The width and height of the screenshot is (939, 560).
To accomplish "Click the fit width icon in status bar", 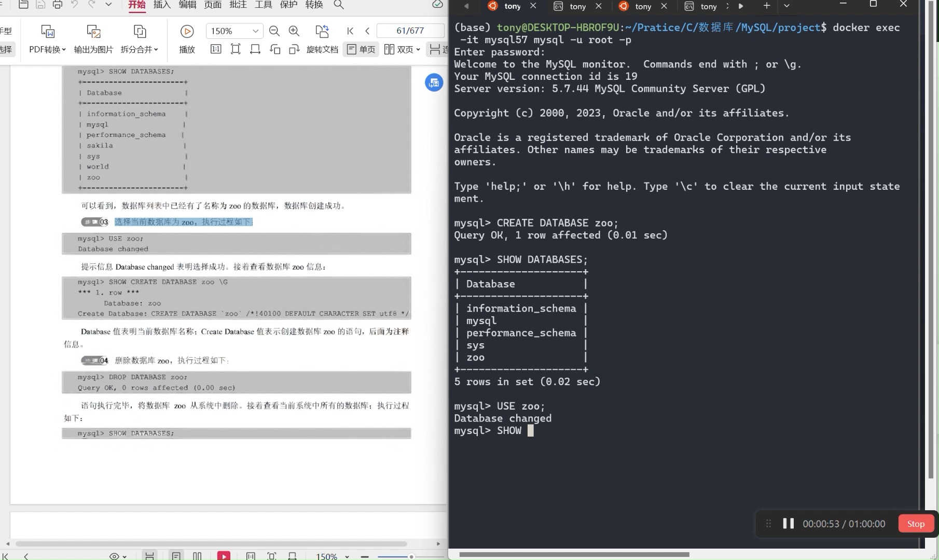I will [x=292, y=556].
